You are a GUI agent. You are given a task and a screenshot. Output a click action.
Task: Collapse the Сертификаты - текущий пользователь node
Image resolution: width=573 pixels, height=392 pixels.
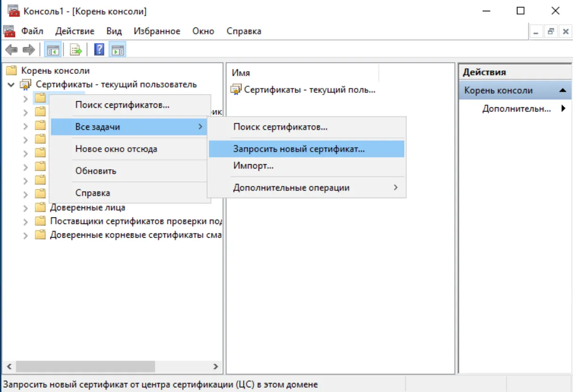coord(11,85)
